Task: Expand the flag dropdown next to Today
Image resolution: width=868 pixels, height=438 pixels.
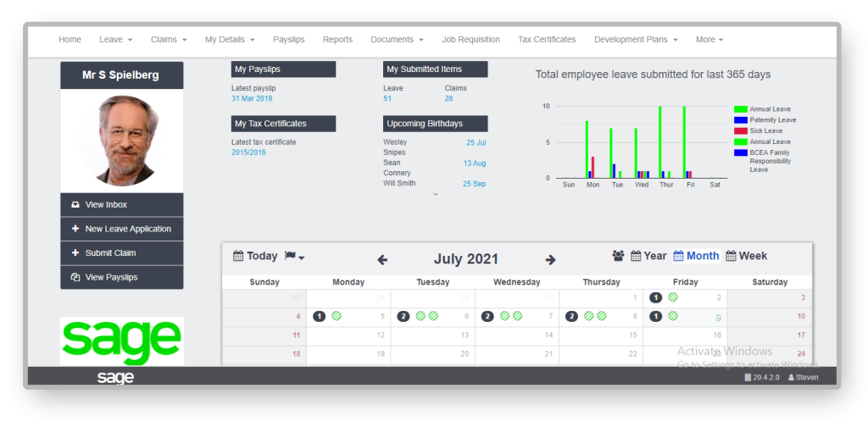Action: point(295,257)
